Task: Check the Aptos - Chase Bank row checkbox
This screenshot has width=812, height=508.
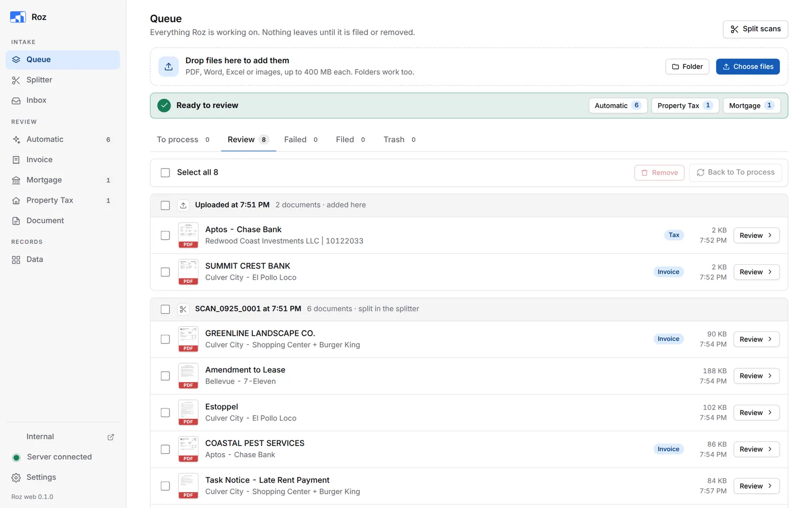Action: (165, 235)
